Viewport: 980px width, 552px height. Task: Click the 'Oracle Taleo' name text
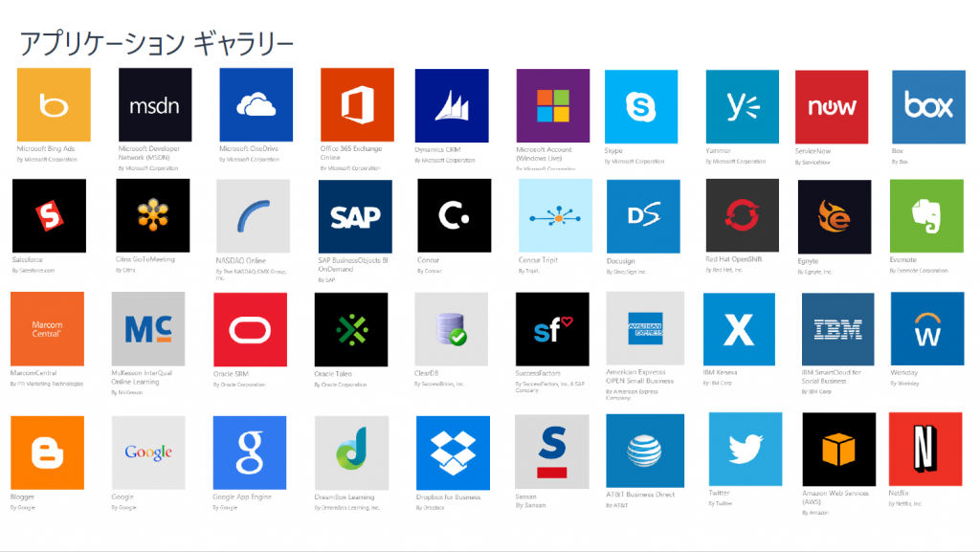[x=333, y=374]
